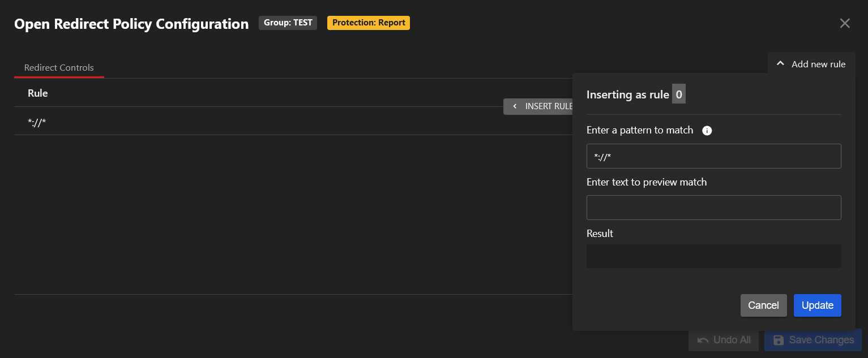
Task: Click the floppy disk save icon
Action: coord(779,340)
